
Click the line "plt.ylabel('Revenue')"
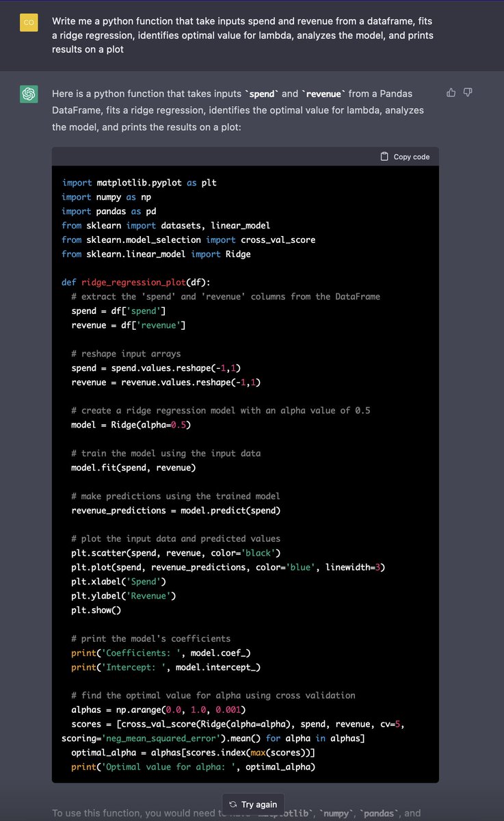tap(124, 596)
